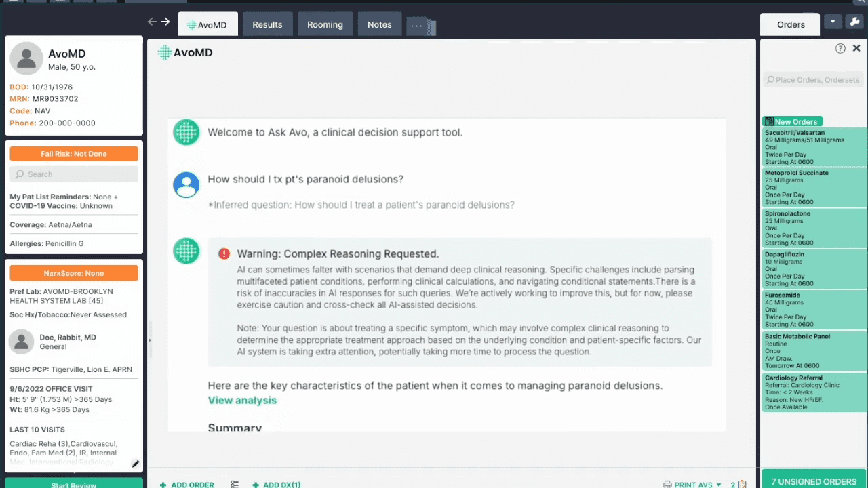868x488 pixels.
Task: Switch to the Results tab
Action: [267, 24]
